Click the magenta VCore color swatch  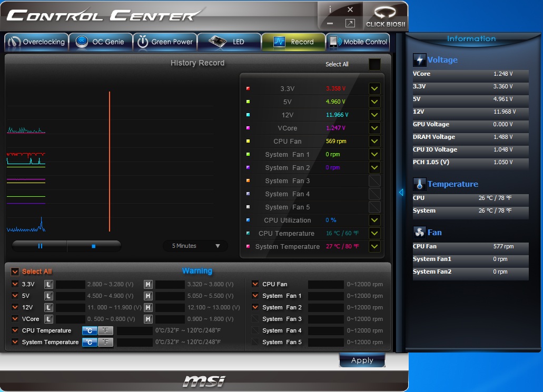[248, 128]
